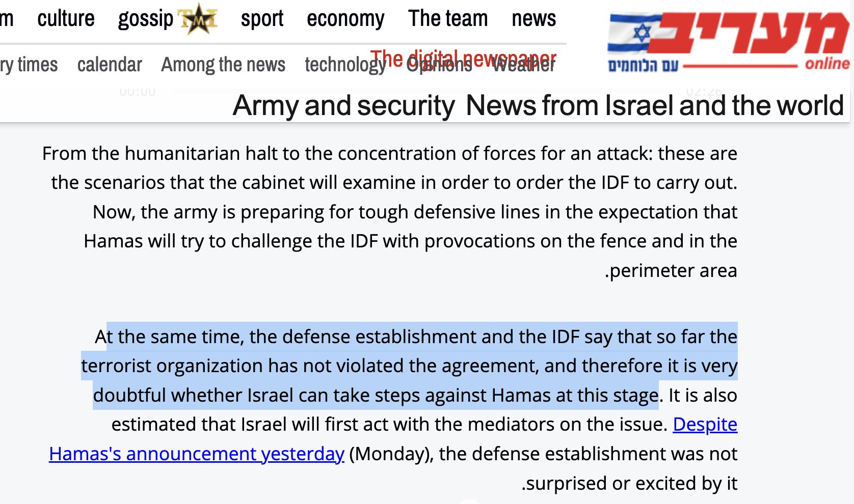Open the technology subsection
854x504 pixels.
(344, 65)
